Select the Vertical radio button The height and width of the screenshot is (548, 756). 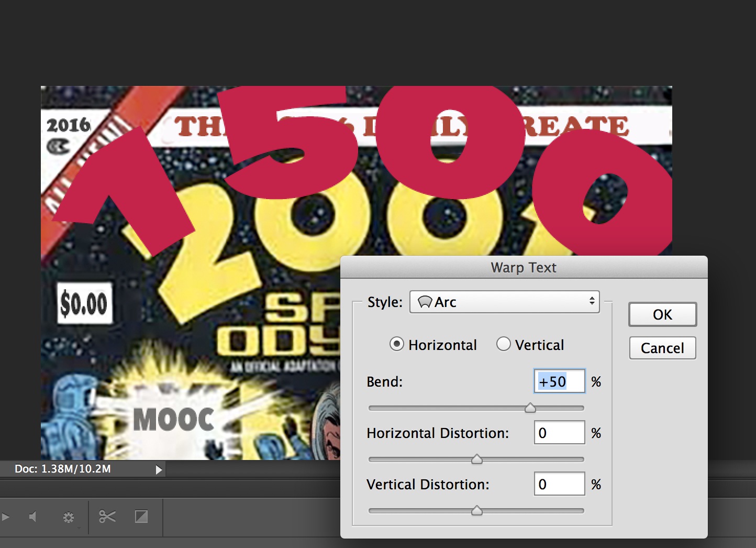click(x=503, y=344)
